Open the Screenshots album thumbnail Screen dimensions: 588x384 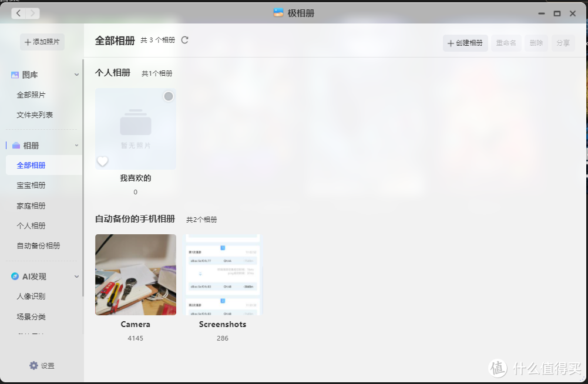(x=223, y=275)
